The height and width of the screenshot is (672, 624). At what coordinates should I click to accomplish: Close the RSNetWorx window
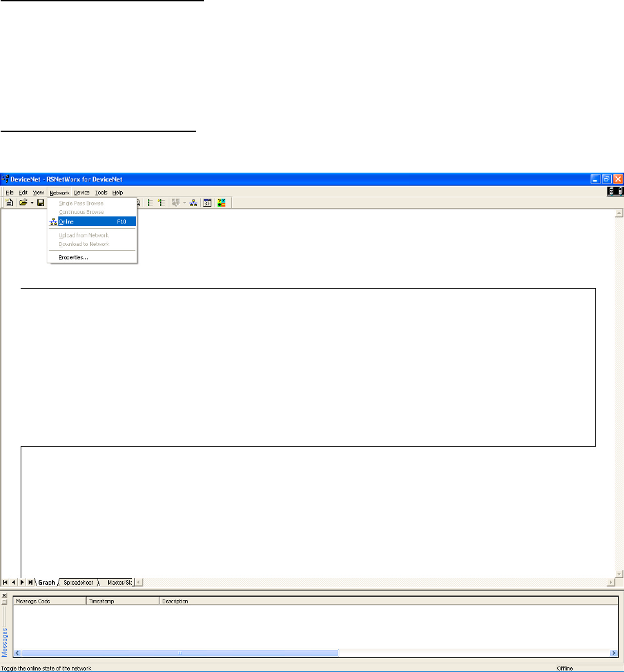coord(617,179)
